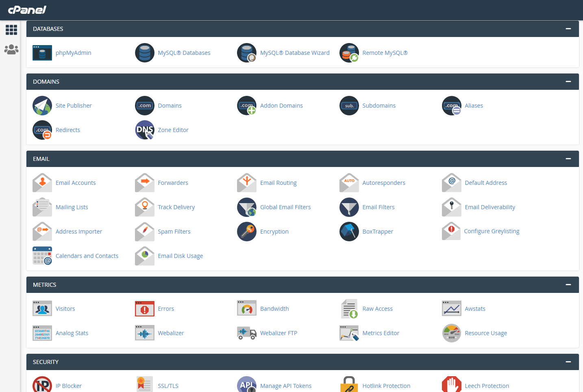Collapse the Domains section

click(x=568, y=82)
